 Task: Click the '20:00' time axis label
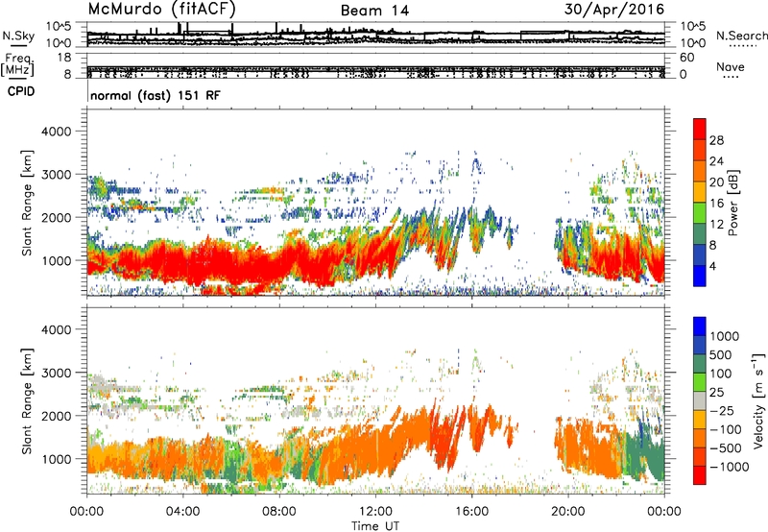click(x=568, y=512)
